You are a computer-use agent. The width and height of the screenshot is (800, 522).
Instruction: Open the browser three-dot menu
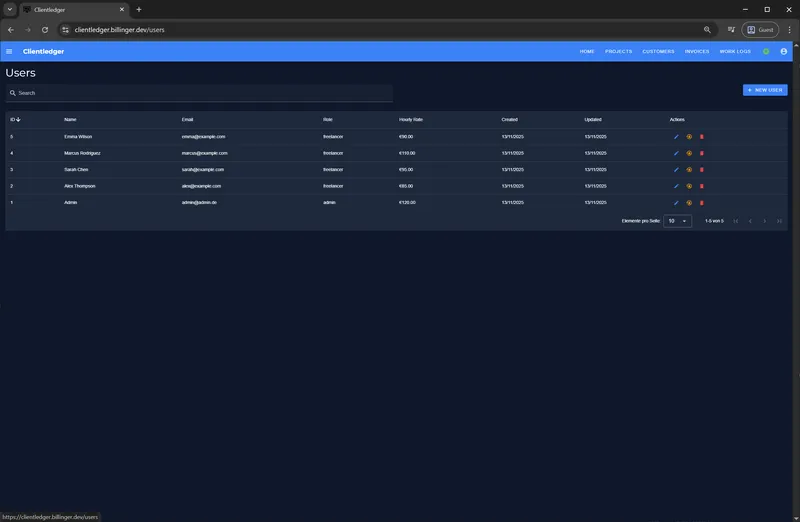point(789,30)
